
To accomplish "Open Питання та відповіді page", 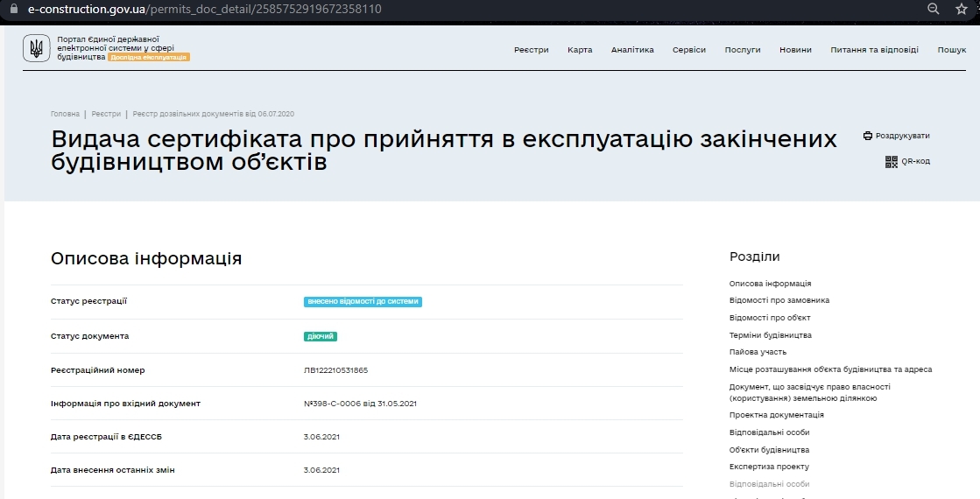I will (x=874, y=50).
